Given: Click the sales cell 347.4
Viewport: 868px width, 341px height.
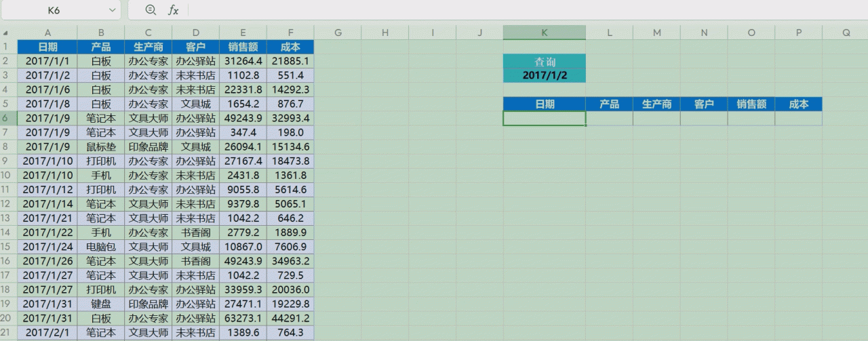Looking at the screenshot, I should click(x=243, y=132).
